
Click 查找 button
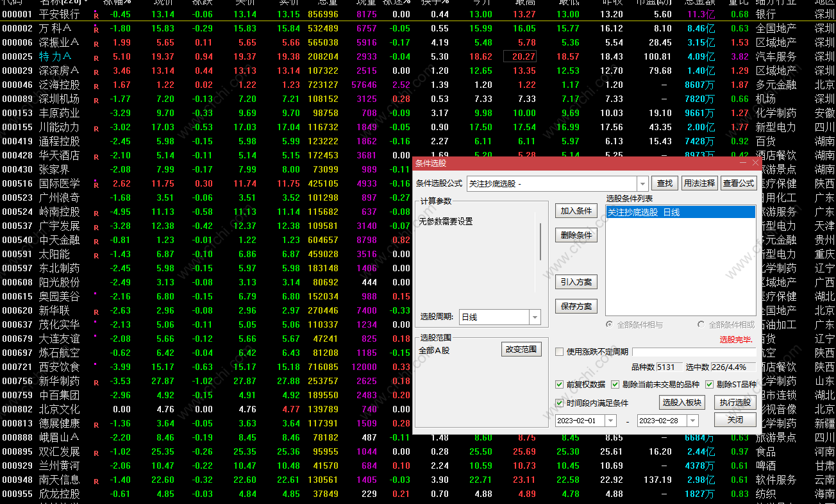pyautogui.click(x=665, y=183)
